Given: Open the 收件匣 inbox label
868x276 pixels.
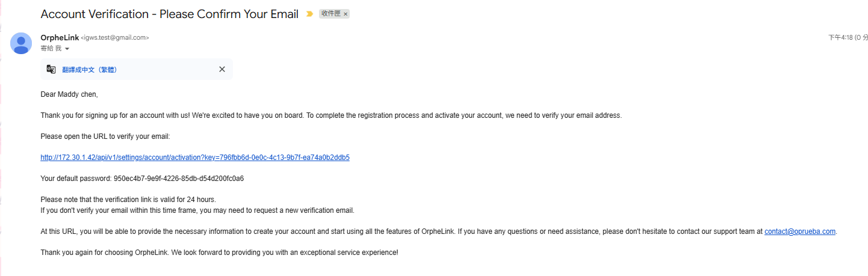Looking at the screenshot, I should 331,14.
